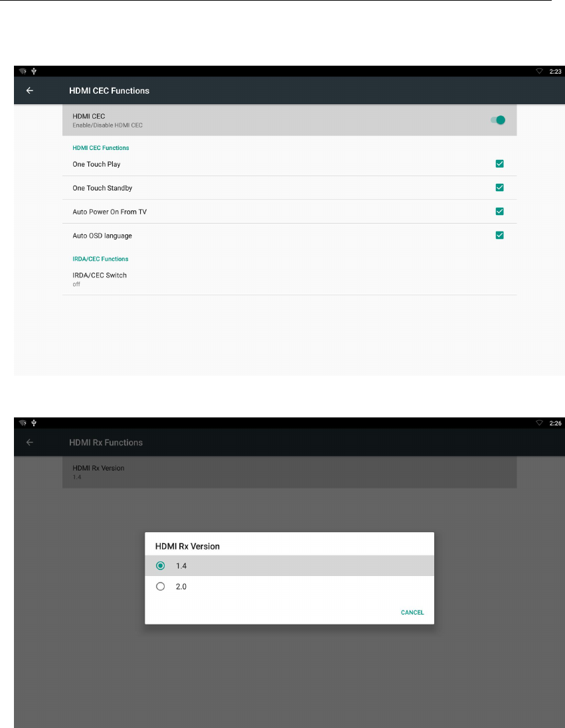565x728 pixels.
Task: Tap USB icon in top screenshot status bar
Action: [34, 72]
